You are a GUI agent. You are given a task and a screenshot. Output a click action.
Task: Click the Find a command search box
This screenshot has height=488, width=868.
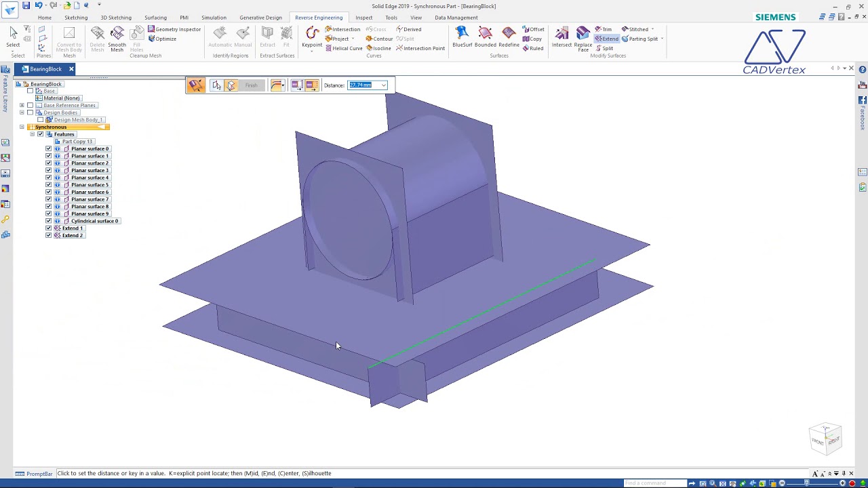(x=655, y=483)
